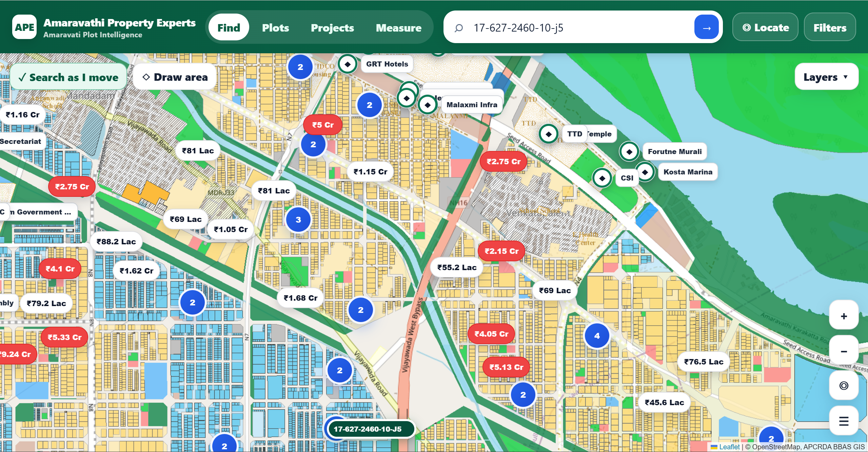Switch to the Projects tab
This screenshot has height=452, width=868.
coord(332,27)
